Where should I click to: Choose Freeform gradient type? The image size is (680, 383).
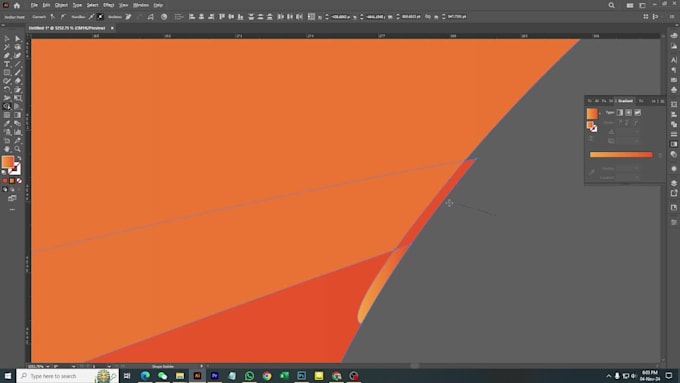[638, 112]
